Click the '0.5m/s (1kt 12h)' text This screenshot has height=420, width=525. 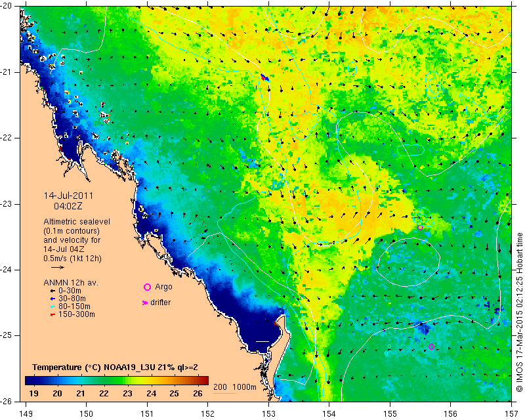(72, 258)
